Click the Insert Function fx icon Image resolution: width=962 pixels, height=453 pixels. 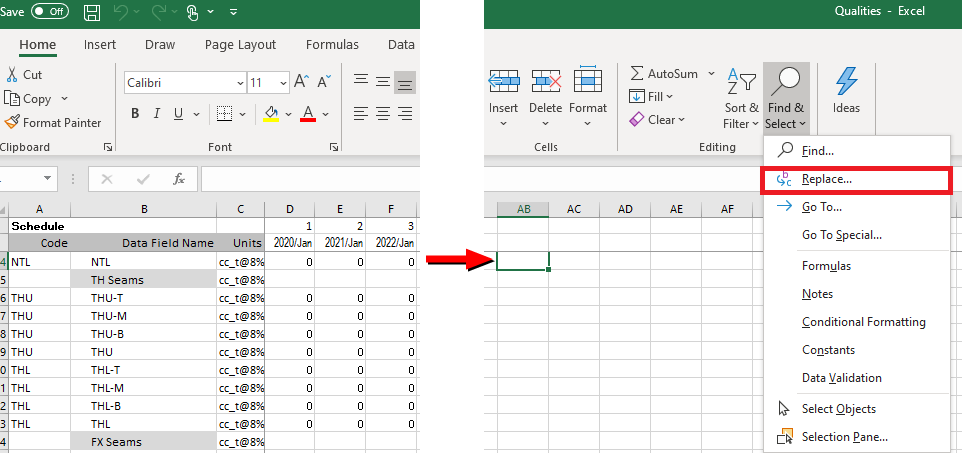(179, 179)
